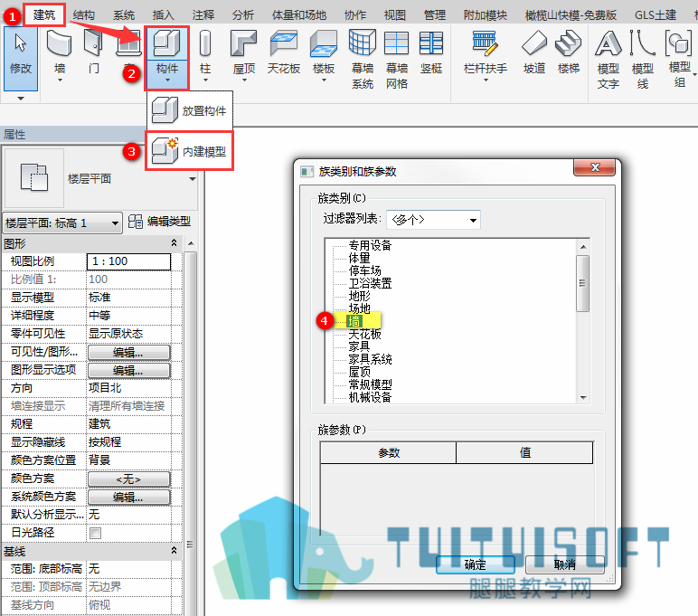Choose 放置构件 from the dropdown menu
Image resolution: width=698 pixels, height=616 pixels.
coord(190,110)
